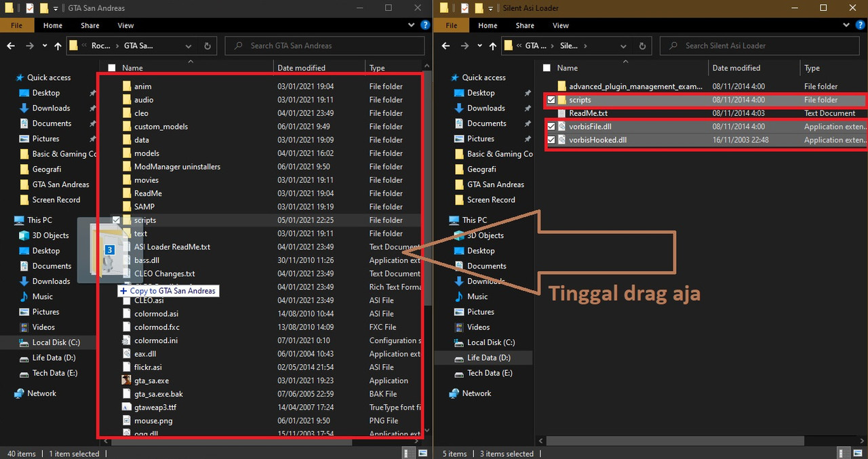Expand address bar history in Silent Asi Loader window
The width and height of the screenshot is (868, 459).
623,46
